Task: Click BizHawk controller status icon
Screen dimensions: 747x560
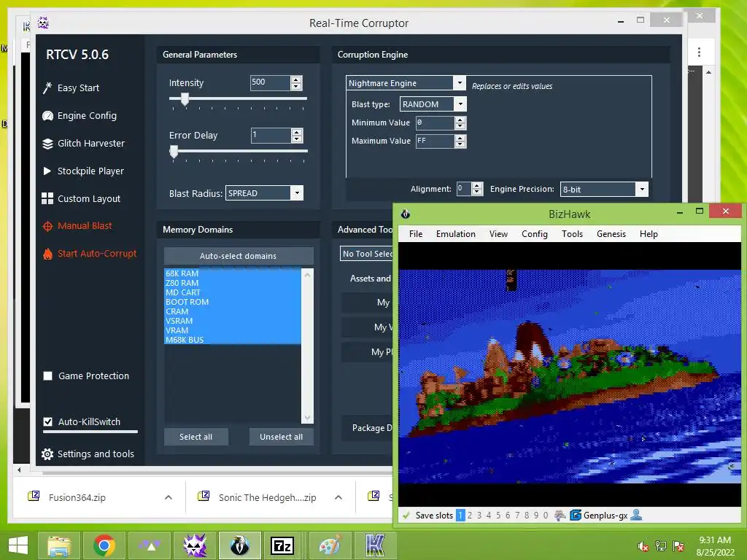Action: 560,516
